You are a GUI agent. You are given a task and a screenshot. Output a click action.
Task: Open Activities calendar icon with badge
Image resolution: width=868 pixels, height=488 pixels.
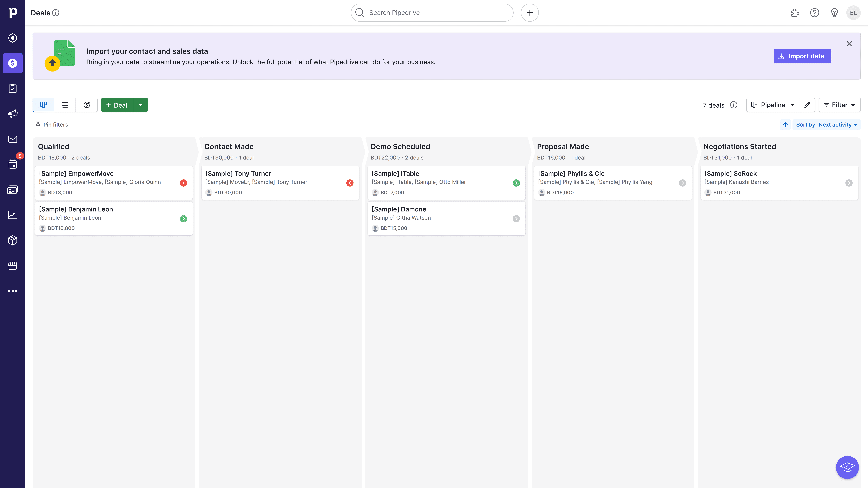click(x=12, y=164)
